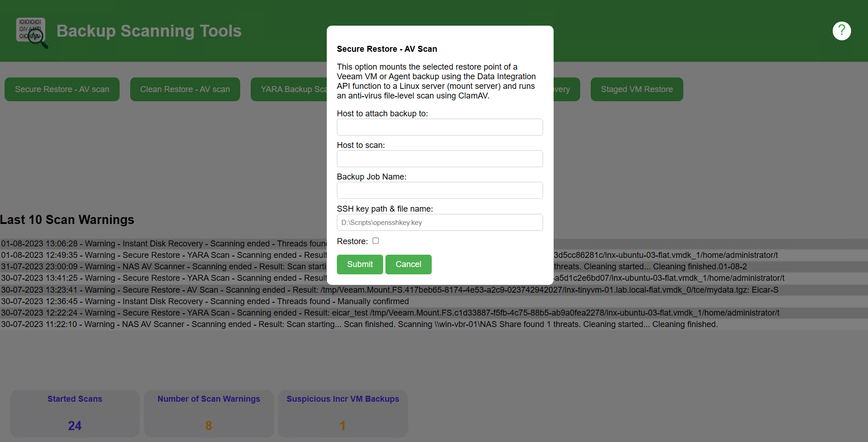Click the scan warnings count 8
The width and height of the screenshot is (868, 442).
pos(209,426)
